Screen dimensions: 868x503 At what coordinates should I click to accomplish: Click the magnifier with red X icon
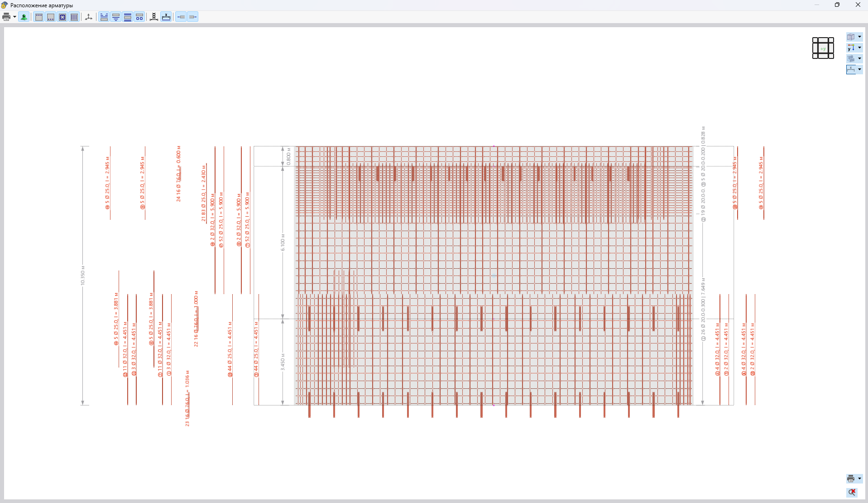pyautogui.click(x=852, y=492)
